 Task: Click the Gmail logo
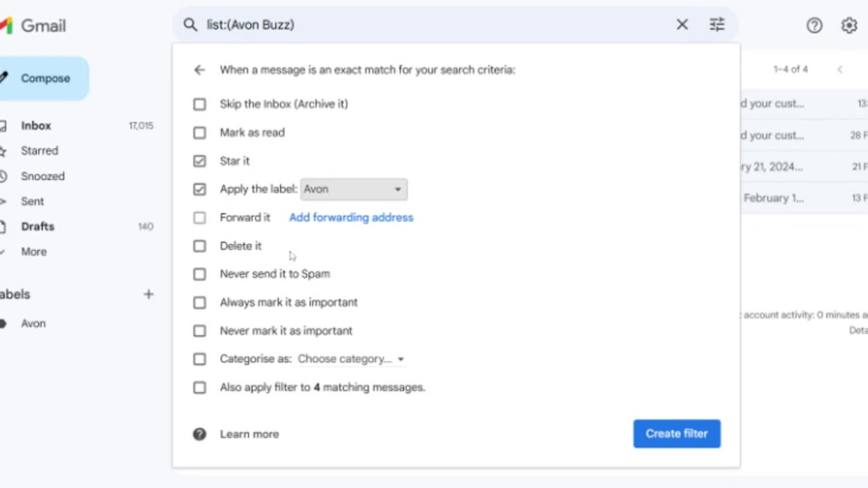point(33,26)
